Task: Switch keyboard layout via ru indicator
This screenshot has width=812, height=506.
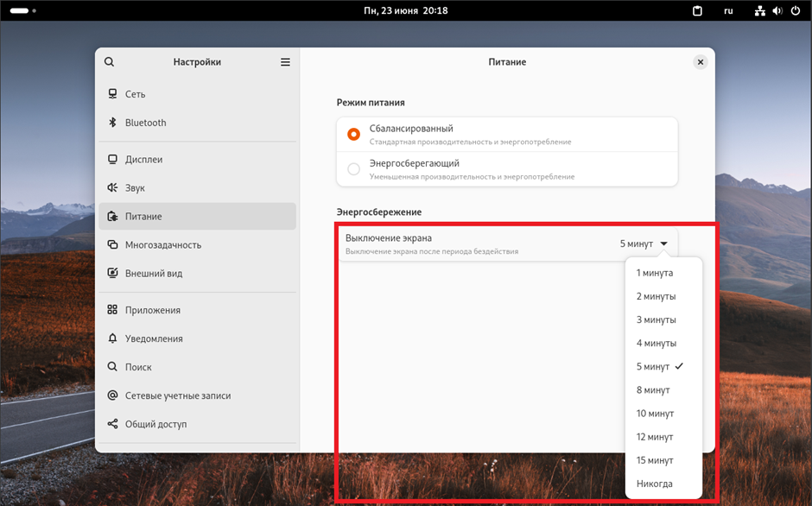Action: click(x=728, y=11)
